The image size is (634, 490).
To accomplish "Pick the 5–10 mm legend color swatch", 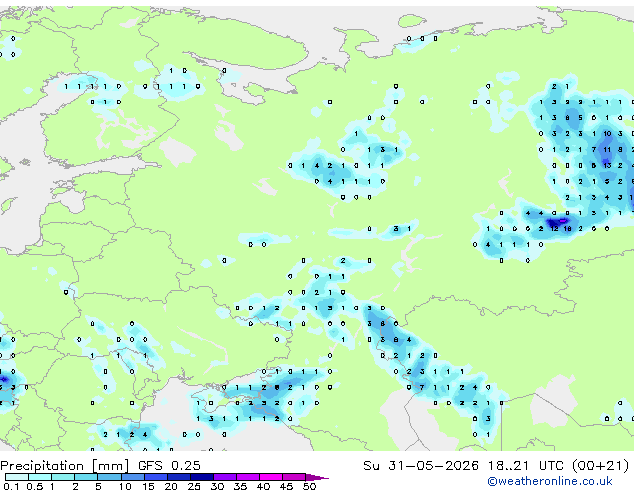I will [x=109, y=477].
